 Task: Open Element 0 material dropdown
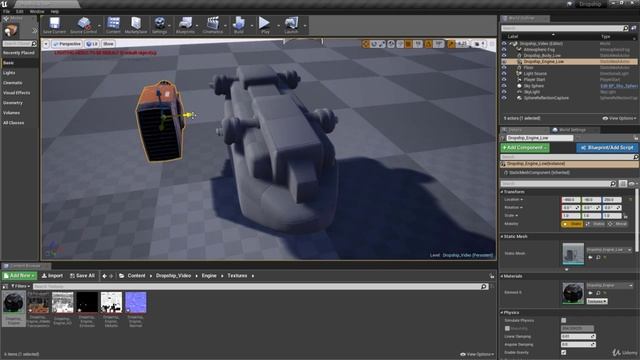point(609,285)
